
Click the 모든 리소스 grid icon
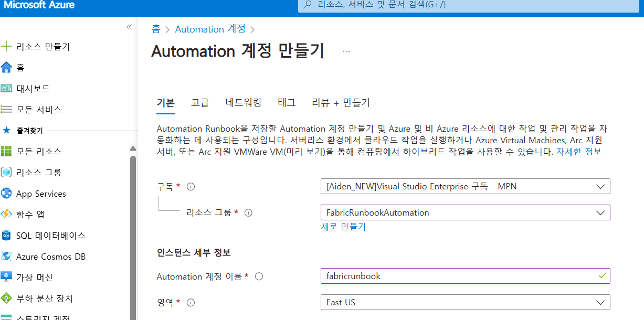(x=6, y=152)
